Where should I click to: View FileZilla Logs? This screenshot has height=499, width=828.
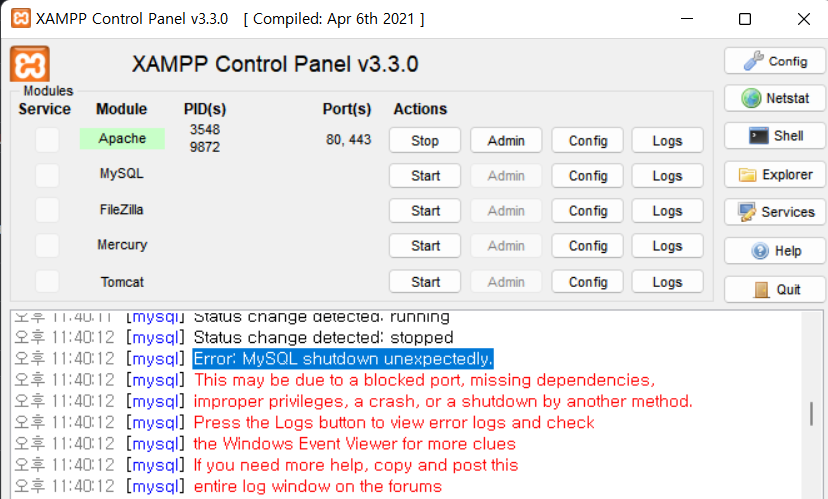click(667, 211)
